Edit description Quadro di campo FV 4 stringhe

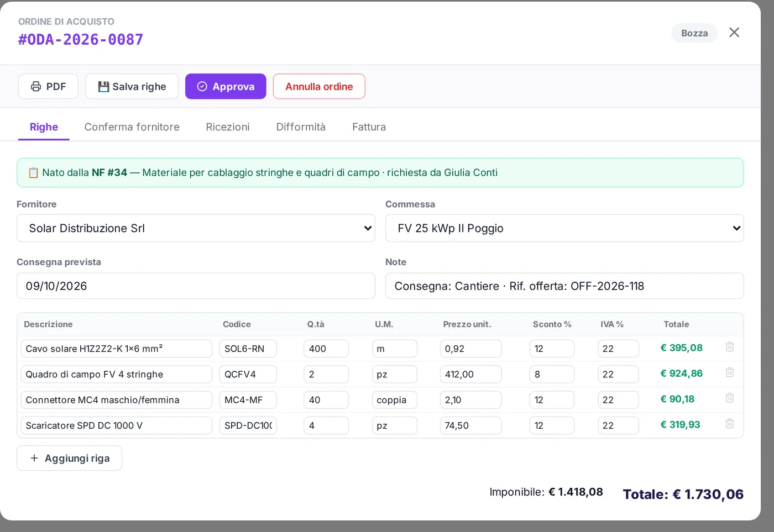117,374
